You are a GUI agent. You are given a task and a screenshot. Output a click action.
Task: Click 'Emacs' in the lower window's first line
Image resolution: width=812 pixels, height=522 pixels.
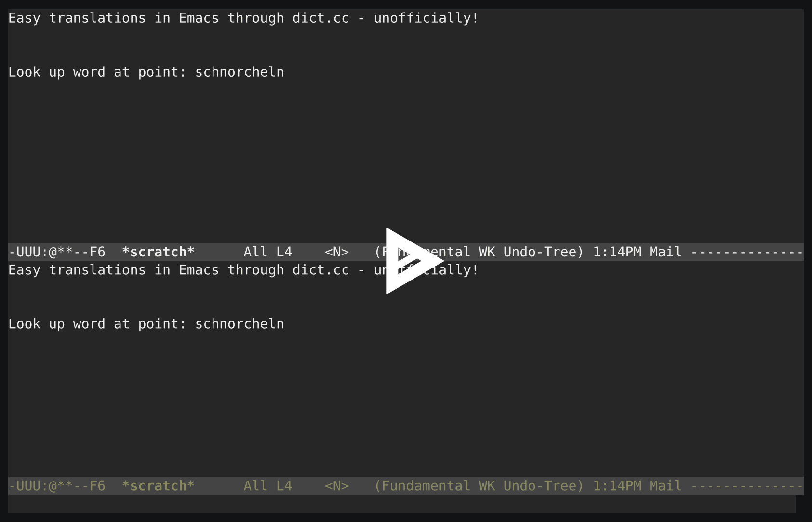199,270
